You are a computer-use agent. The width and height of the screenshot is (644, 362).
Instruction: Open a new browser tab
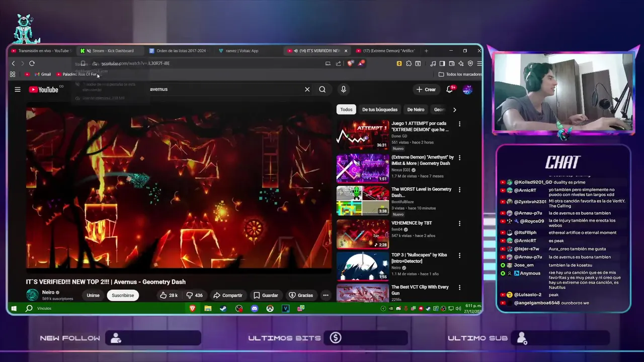click(x=426, y=51)
